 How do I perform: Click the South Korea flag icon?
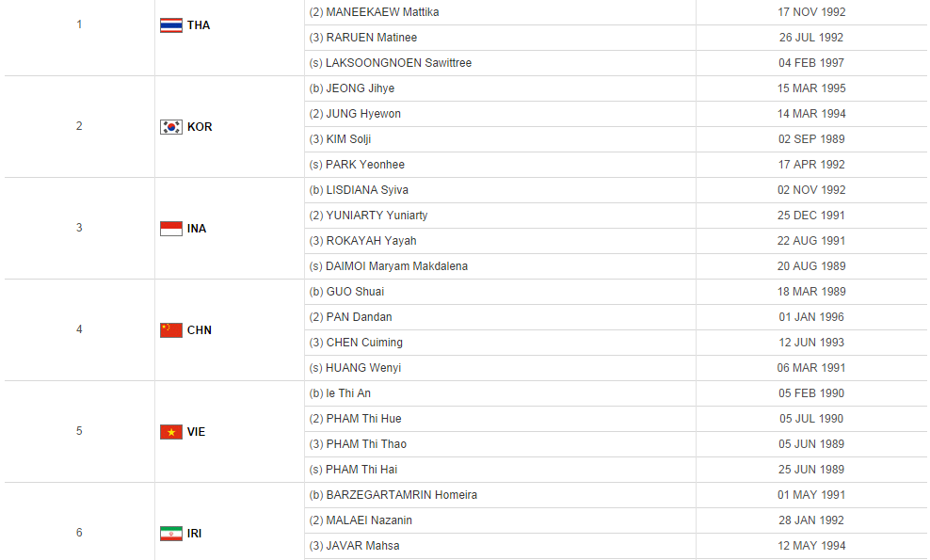[170, 127]
